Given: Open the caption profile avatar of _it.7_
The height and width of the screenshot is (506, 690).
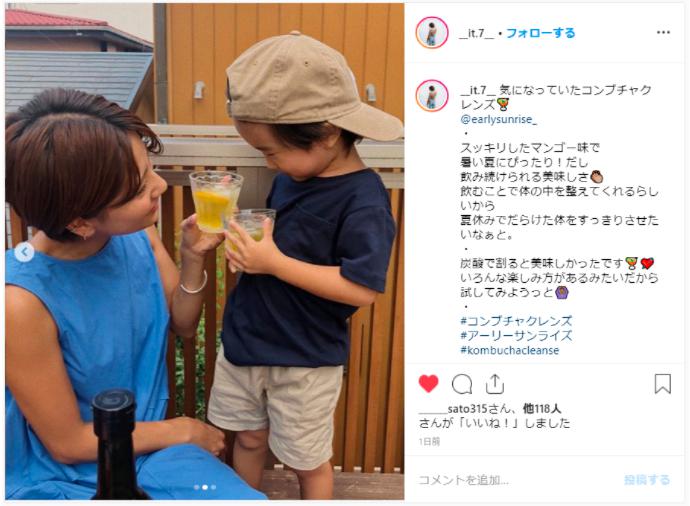Looking at the screenshot, I should pos(432,95).
